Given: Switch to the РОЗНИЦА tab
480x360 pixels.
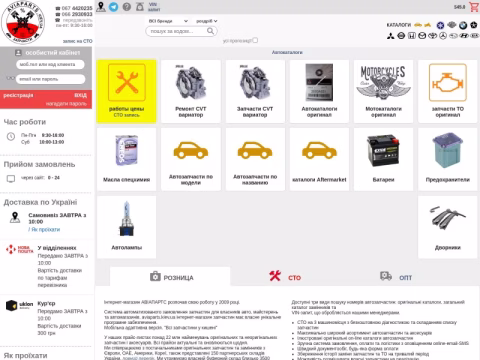Looking at the screenshot, I should click(x=170, y=277).
